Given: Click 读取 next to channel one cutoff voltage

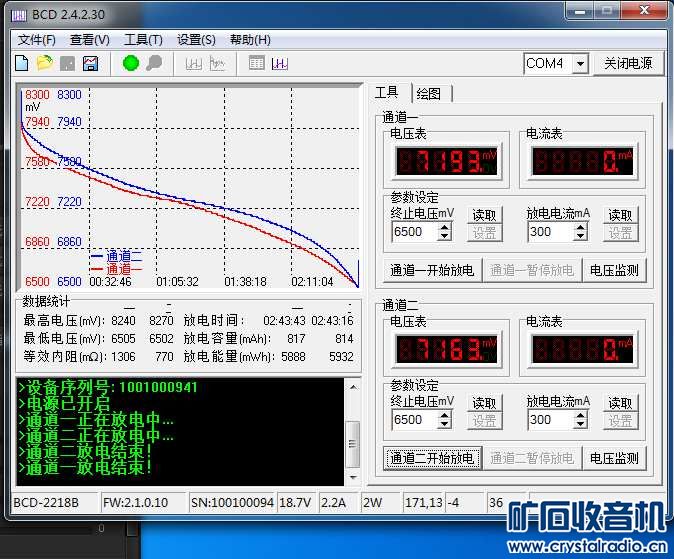Looking at the screenshot, I should tap(484, 215).
